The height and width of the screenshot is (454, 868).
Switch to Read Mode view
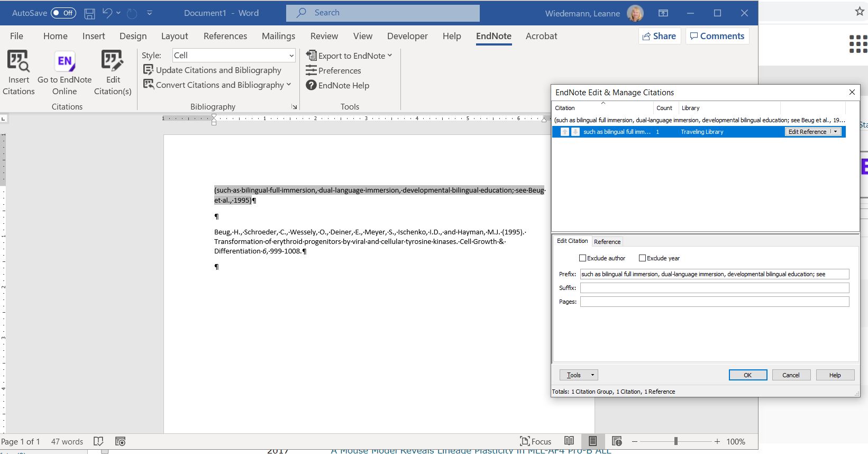(569, 441)
